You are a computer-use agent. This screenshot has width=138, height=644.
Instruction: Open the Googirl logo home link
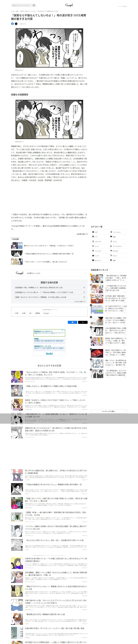[x=69, y=5]
